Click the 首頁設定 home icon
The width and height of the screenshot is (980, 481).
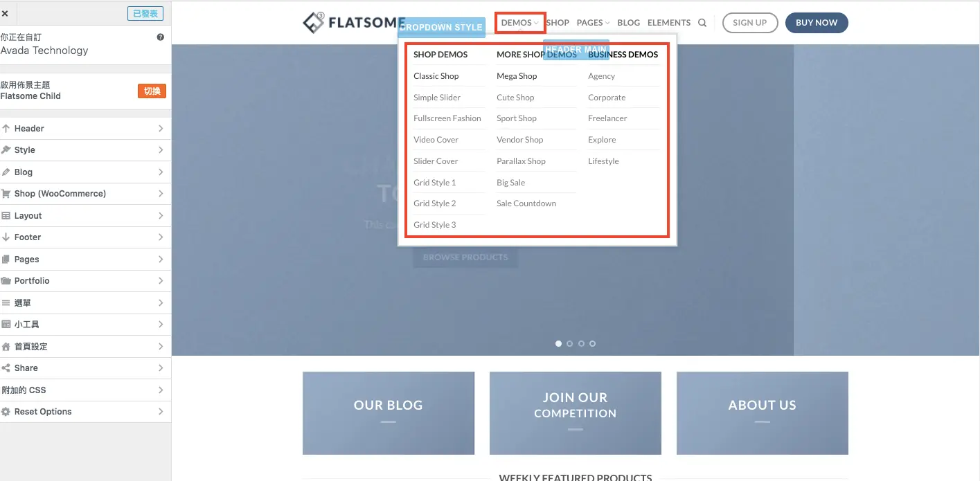[x=6, y=346]
